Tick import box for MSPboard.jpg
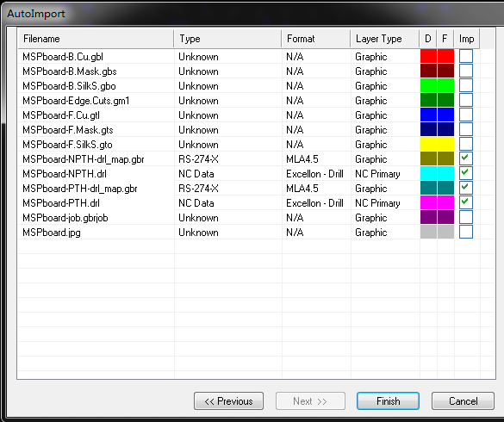Viewport: 504px width, 422px height. click(x=466, y=232)
